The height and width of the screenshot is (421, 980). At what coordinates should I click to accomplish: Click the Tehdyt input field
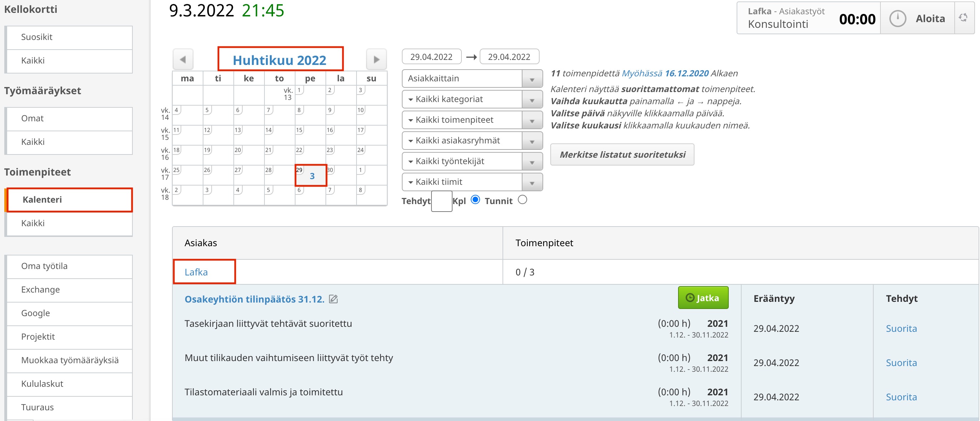pos(441,201)
